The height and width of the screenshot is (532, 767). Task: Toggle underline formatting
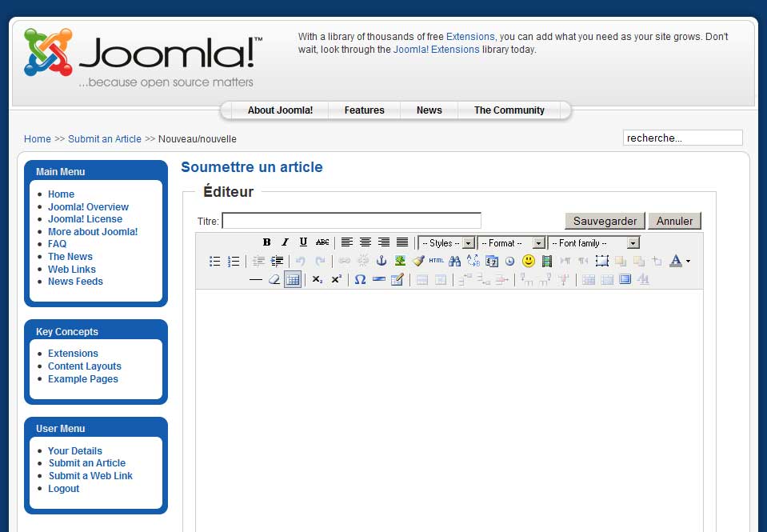(303, 242)
